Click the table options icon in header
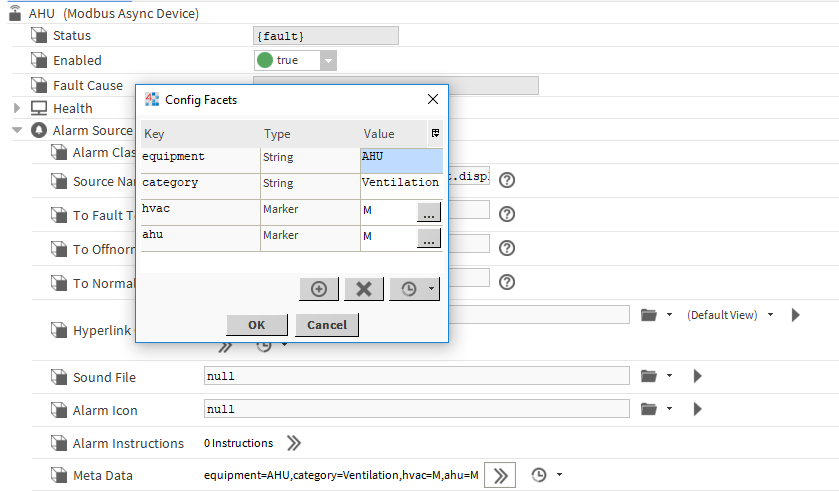839x491 pixels. (x=435, y=133)
